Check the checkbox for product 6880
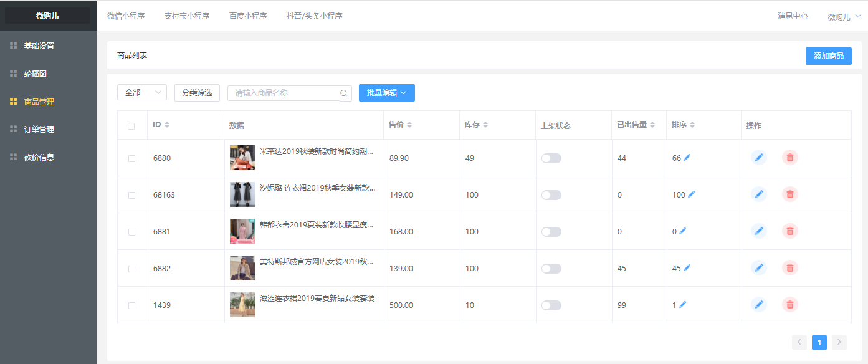Screen dimensions: 868x364 tap(131, 158)
